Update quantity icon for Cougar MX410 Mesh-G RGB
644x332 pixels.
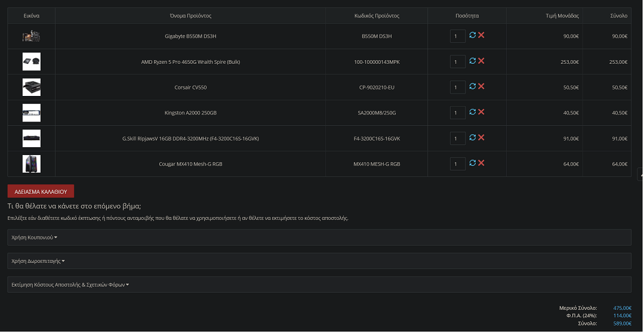472,163
